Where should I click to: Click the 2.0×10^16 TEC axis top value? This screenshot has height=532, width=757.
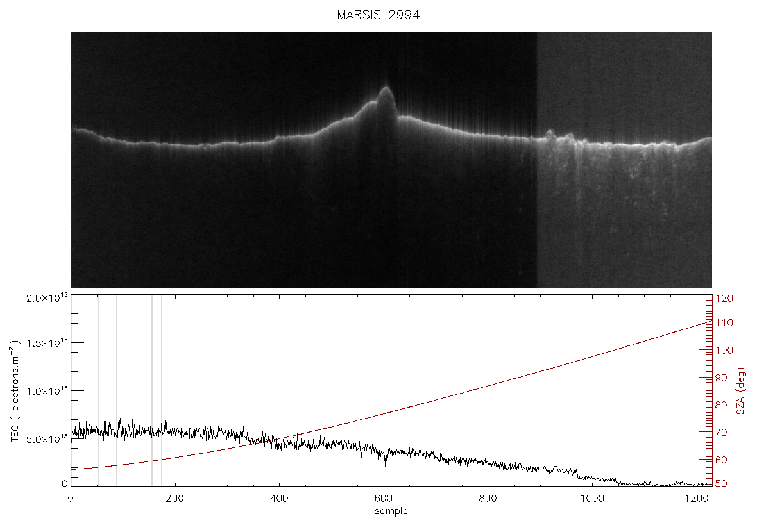click(x=47, y=297)
